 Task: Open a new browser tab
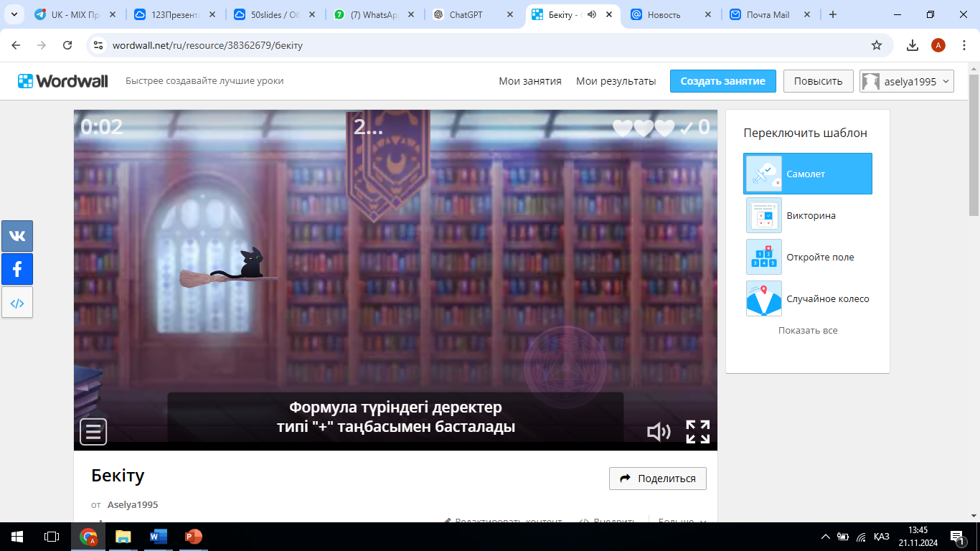click(833, 15)
